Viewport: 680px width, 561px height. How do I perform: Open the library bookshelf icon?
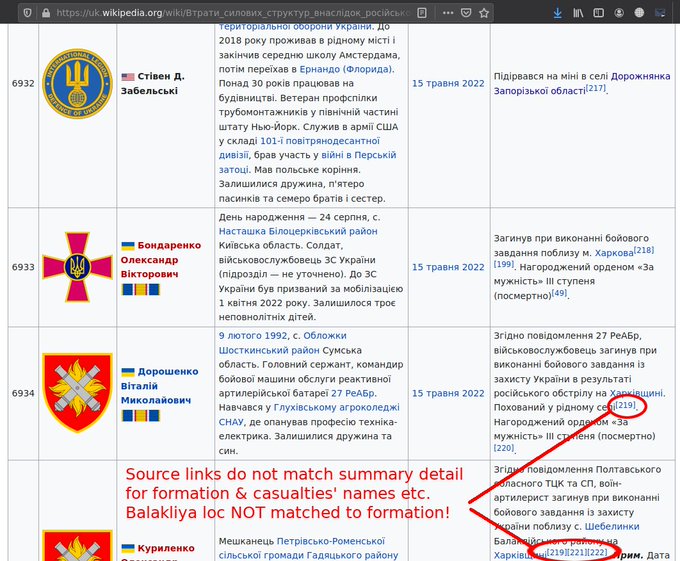click(x=578, y=13)
